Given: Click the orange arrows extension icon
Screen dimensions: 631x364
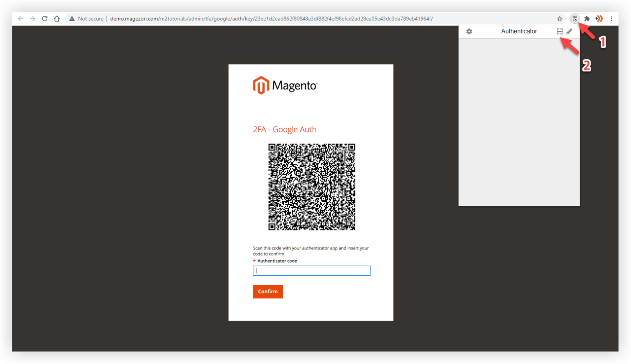Looking at the screenshot, I should click(x=599, y=18).
